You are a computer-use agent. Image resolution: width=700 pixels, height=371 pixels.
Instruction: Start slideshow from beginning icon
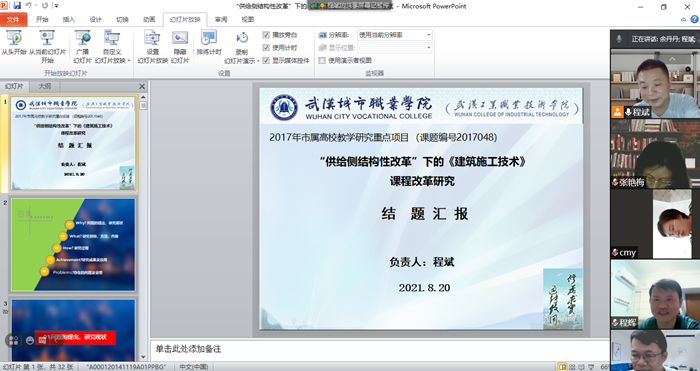coord(14,38)
